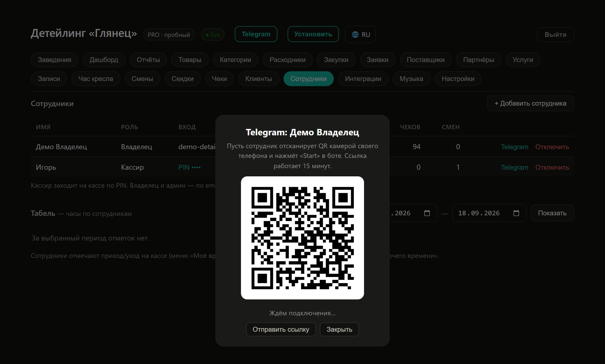Click the 94 checks value
Screen dimensions: 605x364
[x=417, y=147]
